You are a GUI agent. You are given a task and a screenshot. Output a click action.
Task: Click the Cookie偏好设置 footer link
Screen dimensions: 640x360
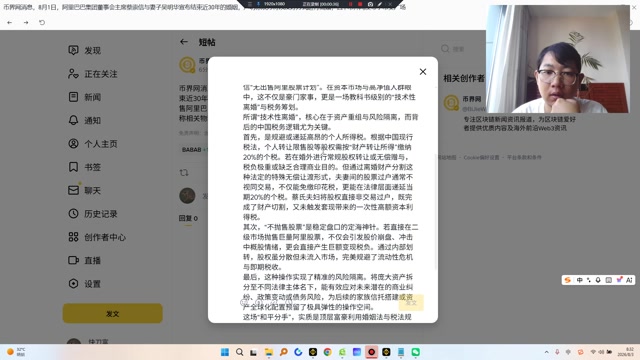(481, 158)
